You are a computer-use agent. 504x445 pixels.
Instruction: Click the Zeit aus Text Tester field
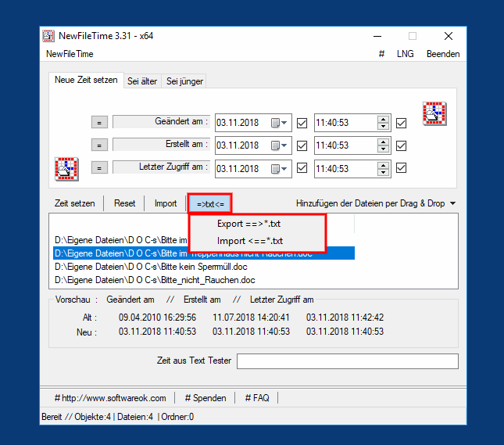(x=348, y=361)
